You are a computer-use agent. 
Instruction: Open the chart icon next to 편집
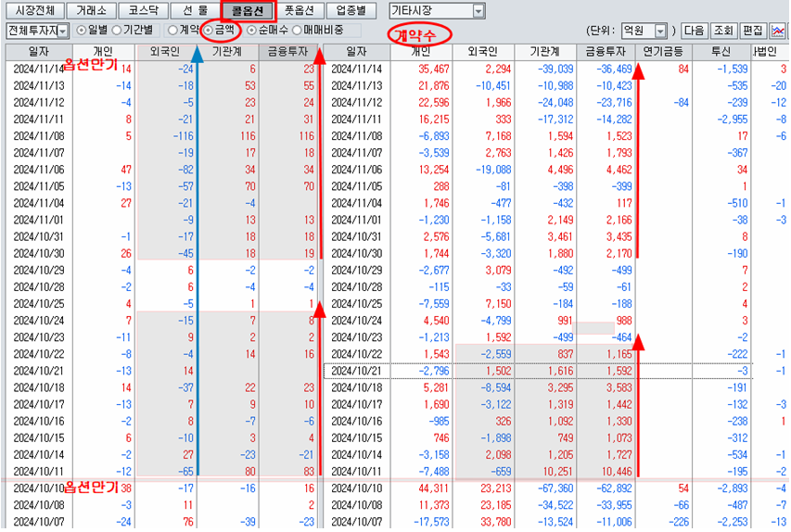[x=777, y=31]
